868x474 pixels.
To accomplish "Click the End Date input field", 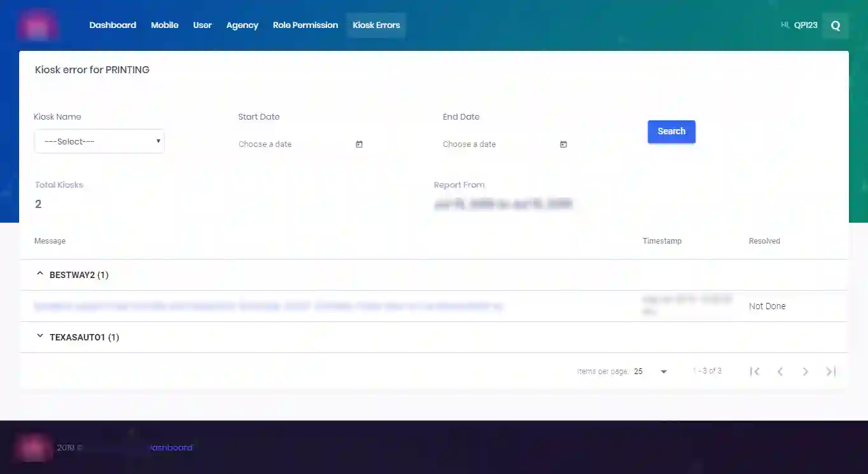I will pyautogui.click(x=497, y=144).
